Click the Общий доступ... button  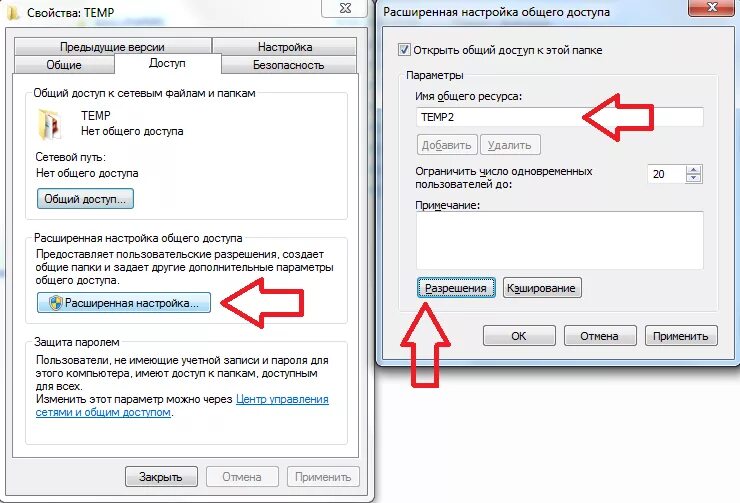point(85,199)
